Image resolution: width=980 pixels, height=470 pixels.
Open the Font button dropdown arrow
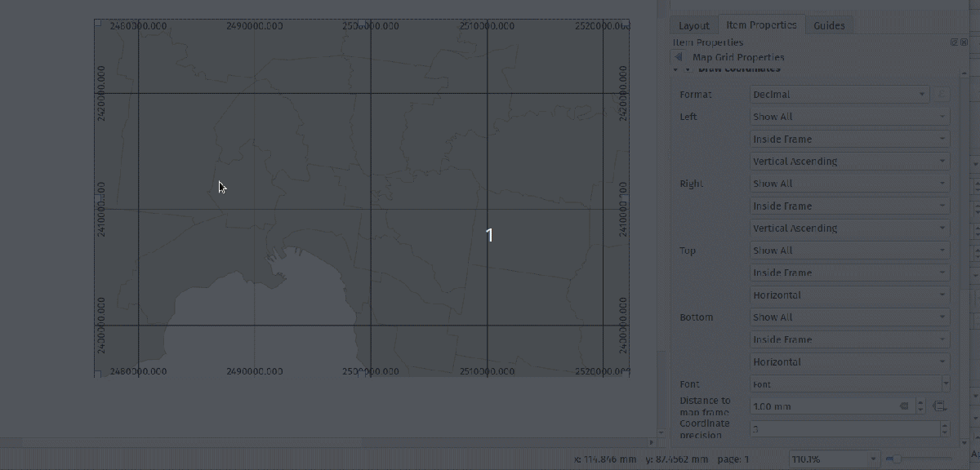(x=946, y=384)
